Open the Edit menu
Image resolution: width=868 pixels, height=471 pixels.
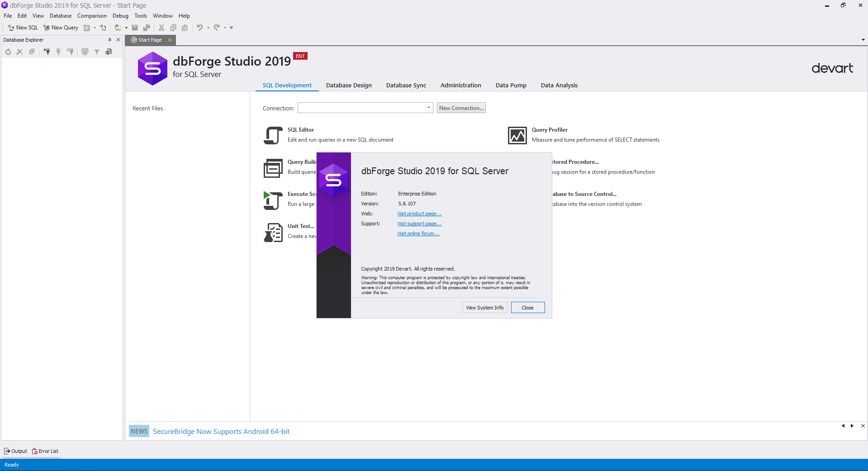(22, 16)
